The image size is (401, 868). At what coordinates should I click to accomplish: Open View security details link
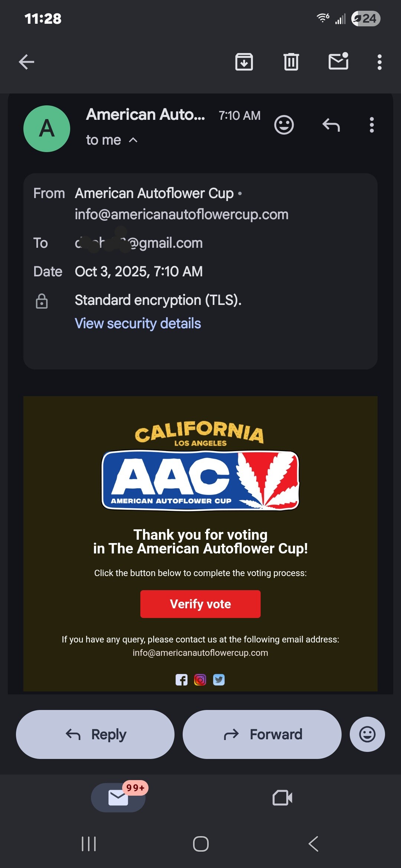point(138,323)
